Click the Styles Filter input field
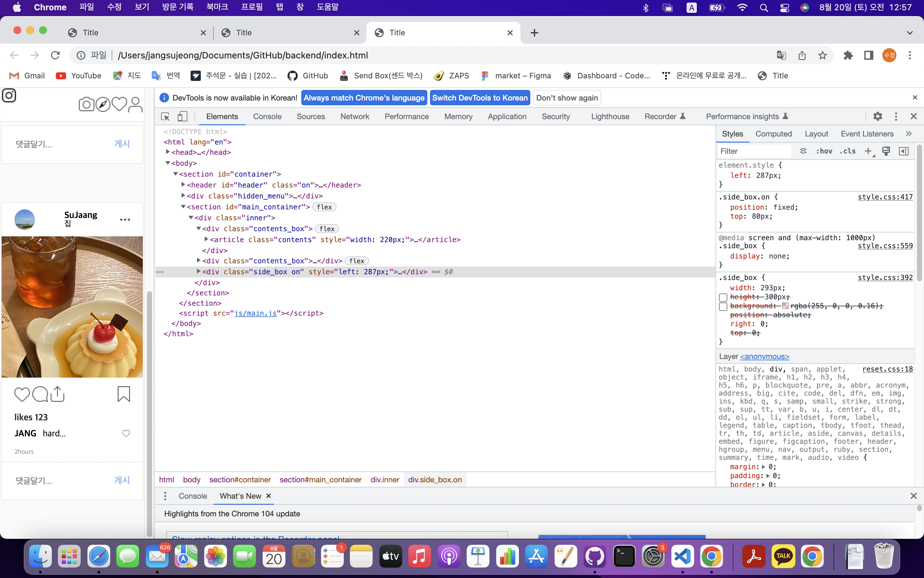 [754, 151]
